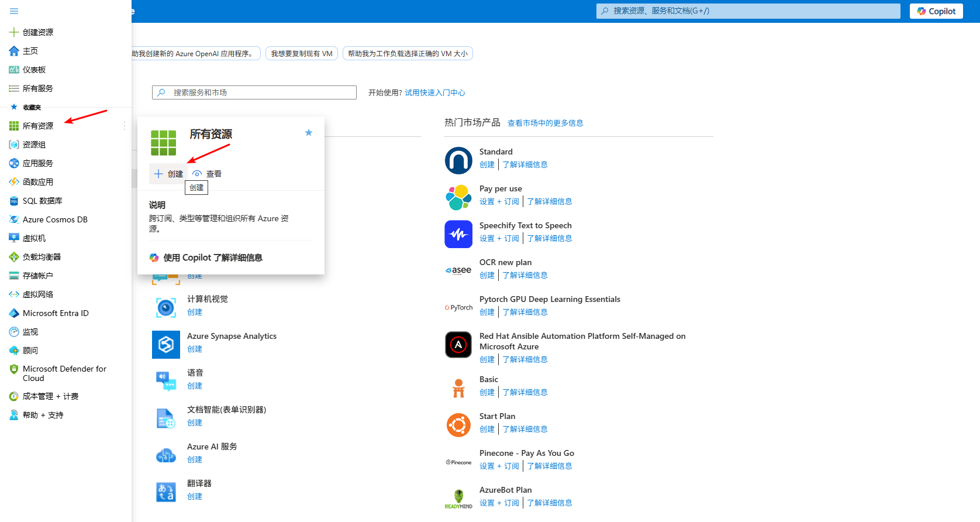Click the 语音 speech service icon

(166, 382)
